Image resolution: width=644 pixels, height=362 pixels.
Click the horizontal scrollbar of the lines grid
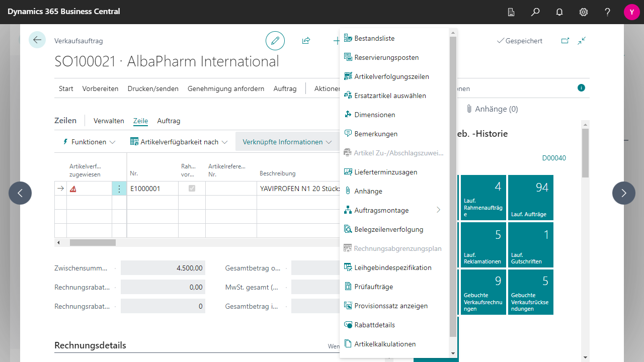coord(93,242)
